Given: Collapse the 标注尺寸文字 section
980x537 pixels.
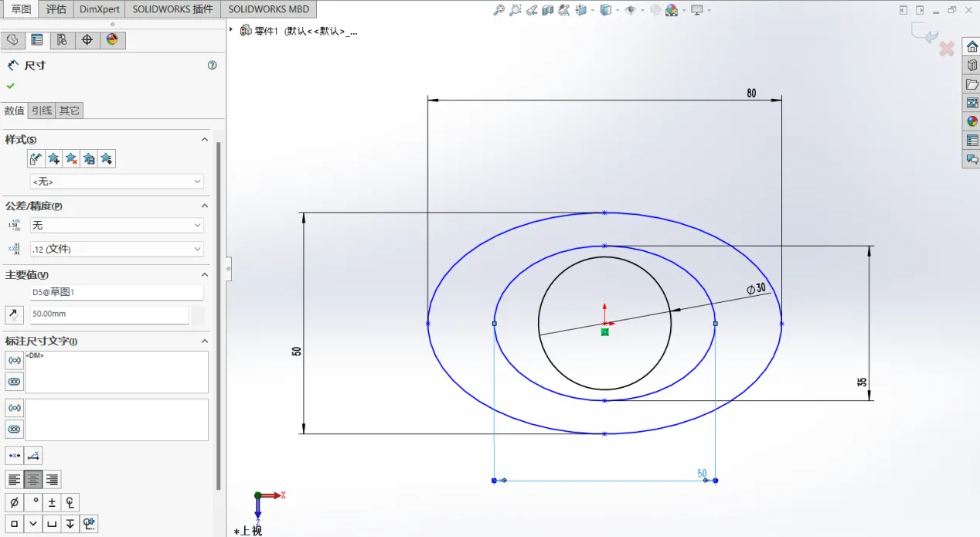Looking at the screenshot, I should click(x=205, y=341).
